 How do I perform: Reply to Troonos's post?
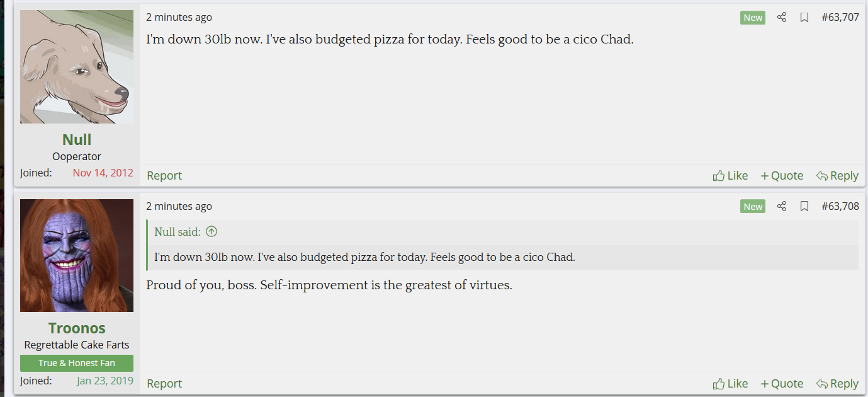837,384
